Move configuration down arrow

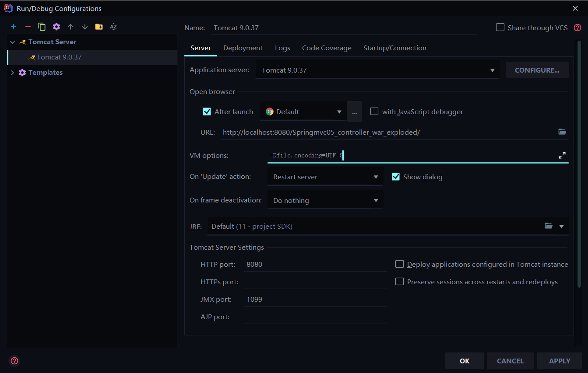[85, 27]
